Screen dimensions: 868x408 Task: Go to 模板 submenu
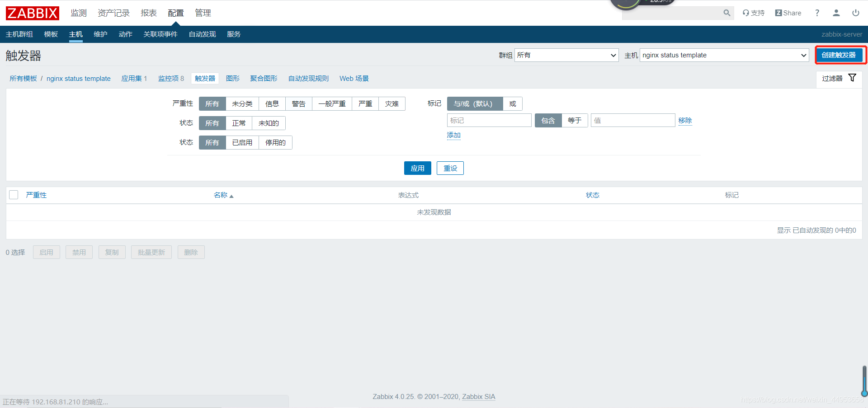[51, 34]
